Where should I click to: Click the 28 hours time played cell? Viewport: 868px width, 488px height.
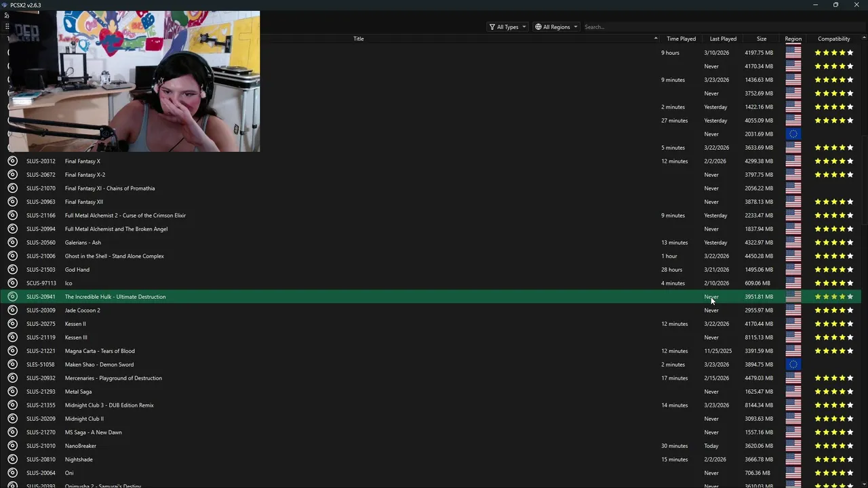671,270
